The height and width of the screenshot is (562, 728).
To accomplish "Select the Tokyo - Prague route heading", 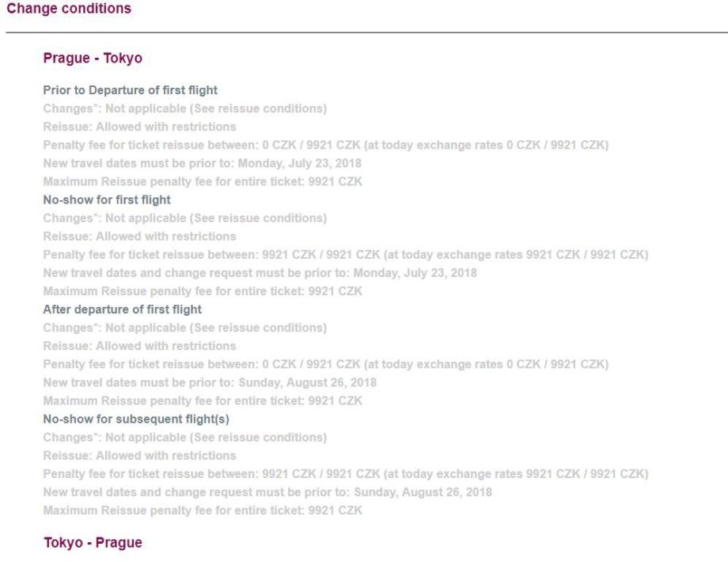I will [93, 542].
